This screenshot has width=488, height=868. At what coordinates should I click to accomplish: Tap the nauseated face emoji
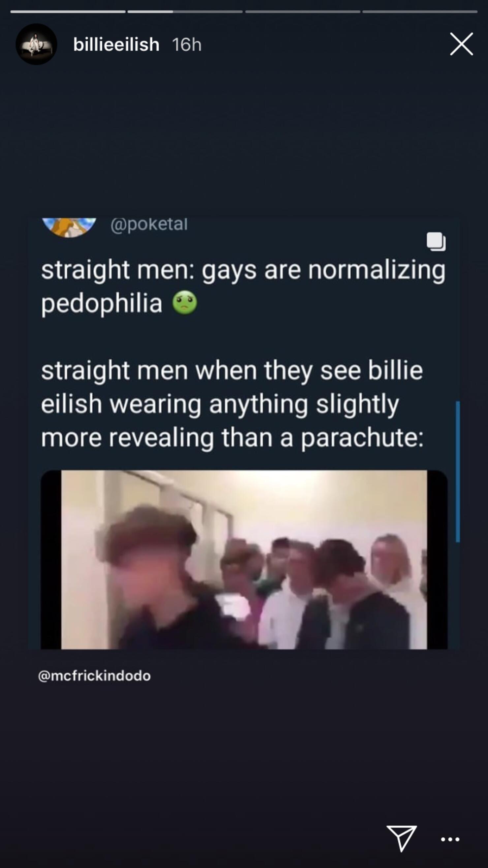[x=185, y=303]
